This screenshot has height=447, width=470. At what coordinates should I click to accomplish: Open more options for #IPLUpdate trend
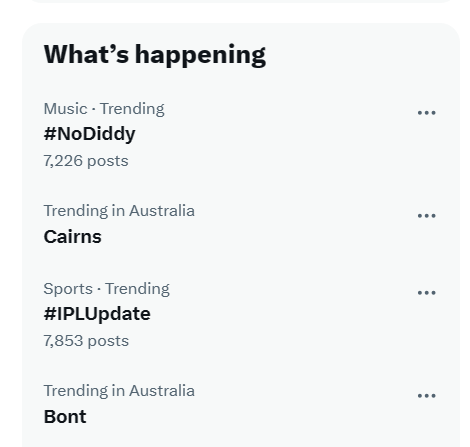pos(426,293)
